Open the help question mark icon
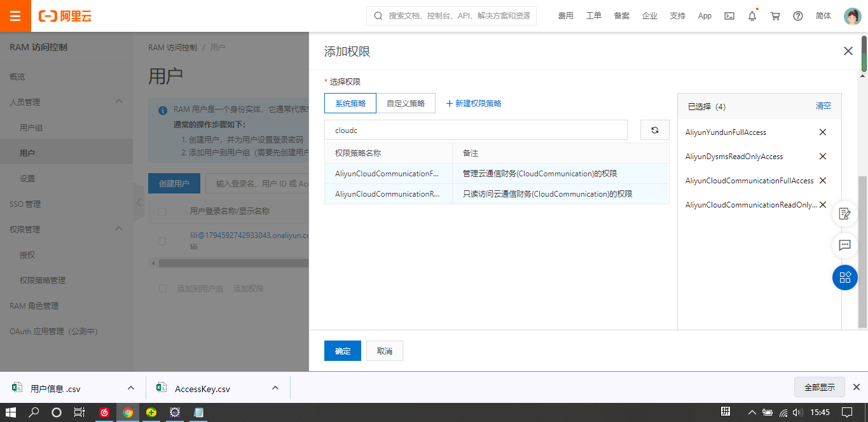 (798, 16)
